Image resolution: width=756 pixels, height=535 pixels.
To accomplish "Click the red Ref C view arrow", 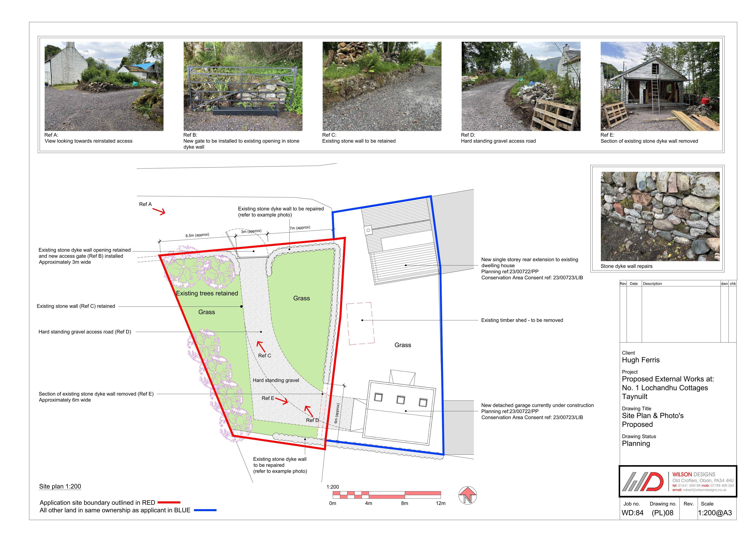I will pos(261,346).
